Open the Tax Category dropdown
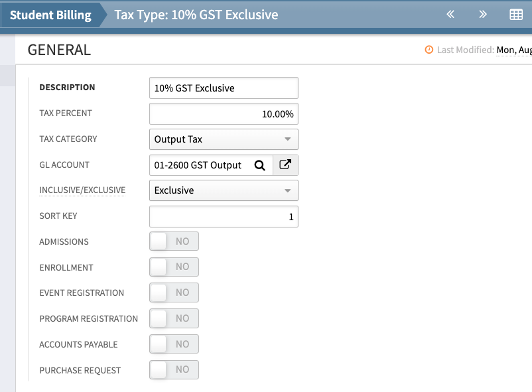The width and height of the screenshot is (532, 392). point(289,139)
